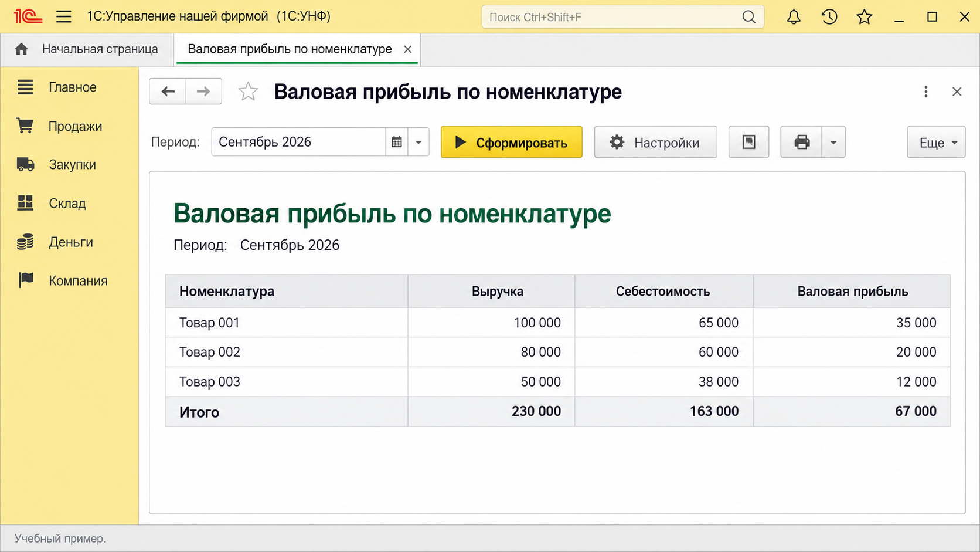Click the home icon on start tab
980x552 pixels.
(22, 49)
